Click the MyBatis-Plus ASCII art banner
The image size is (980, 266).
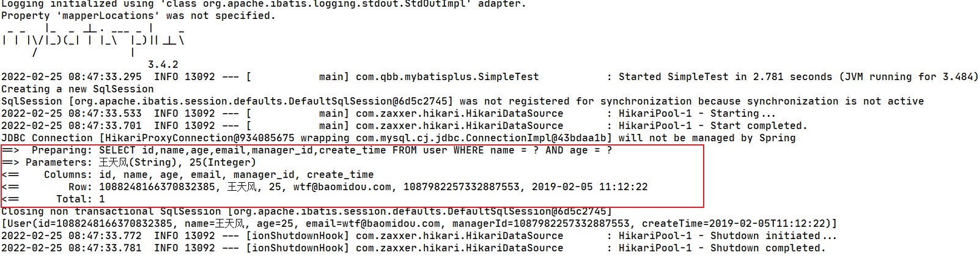tap(93, 40)
